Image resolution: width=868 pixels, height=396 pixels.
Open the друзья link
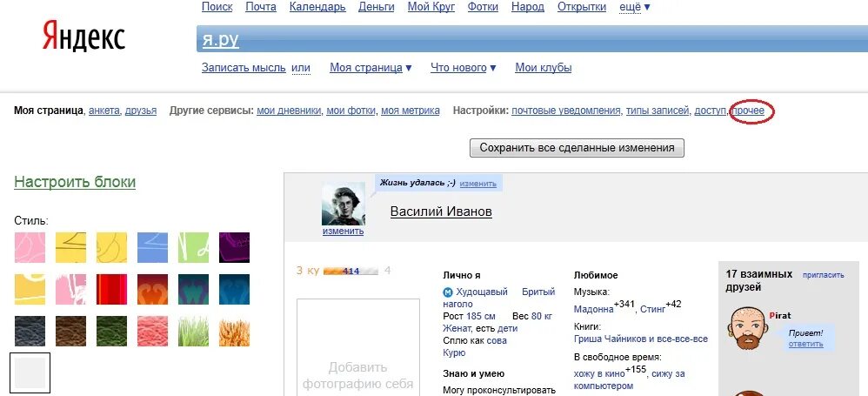pos(141,111)
